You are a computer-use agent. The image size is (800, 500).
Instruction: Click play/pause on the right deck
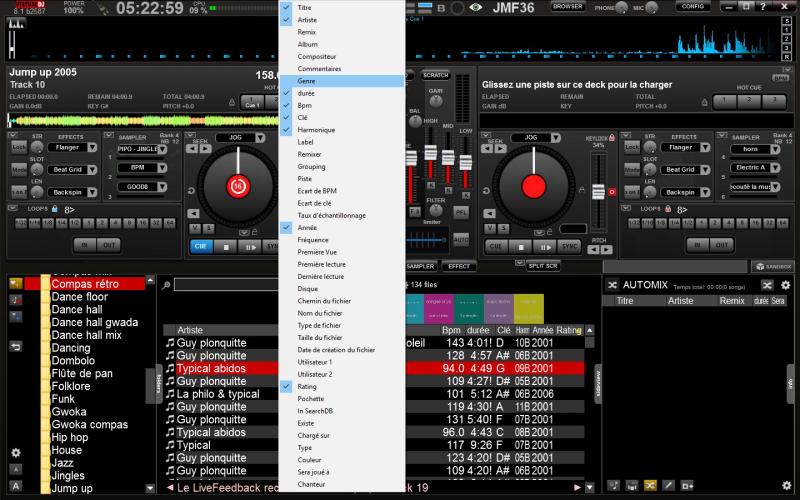tap(546, 246)
